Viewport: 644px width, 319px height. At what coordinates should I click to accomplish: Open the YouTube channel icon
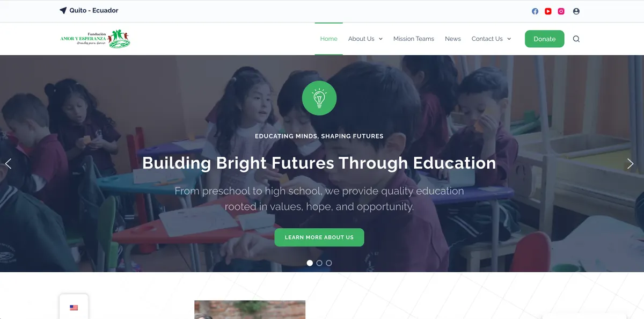(548, 11)
